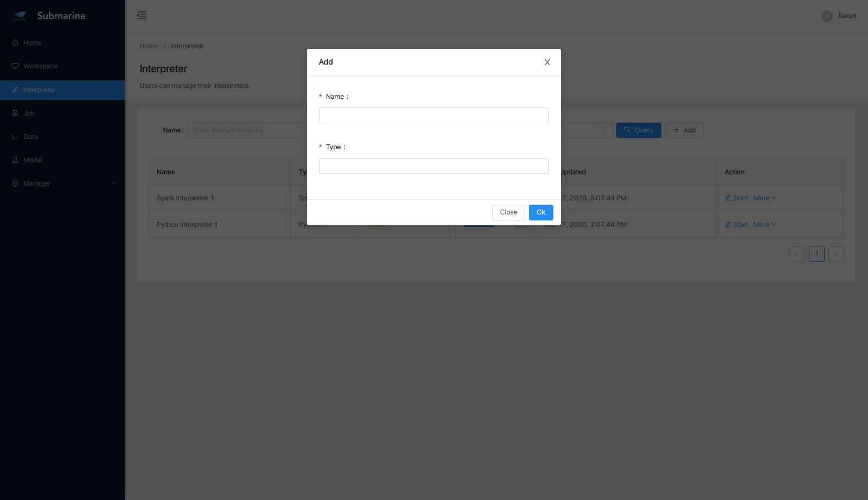Click the Data chart icon in sidebar
Image resolution: width=868 pixels, height=500 pixels.
(15, 137)
